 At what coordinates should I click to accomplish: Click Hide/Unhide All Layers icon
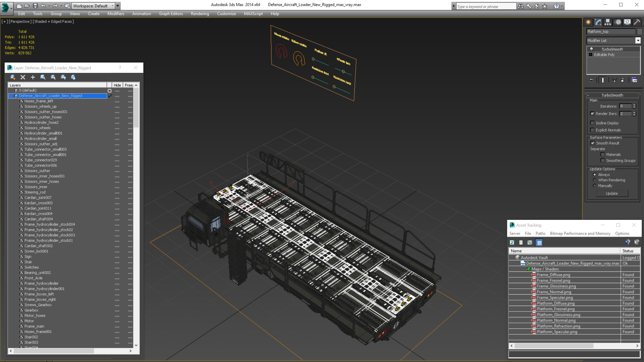pos(63,77)
